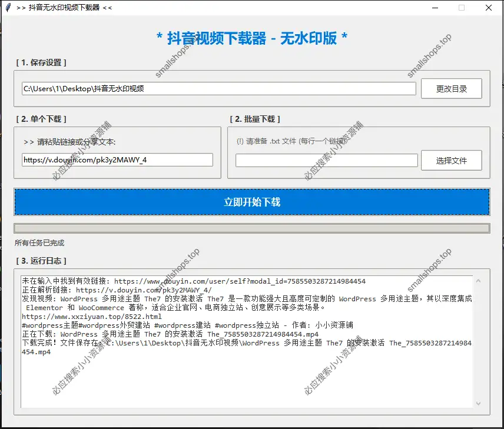Click the minimize button of the window
504x429 pixels.
[x=435, y=8]
